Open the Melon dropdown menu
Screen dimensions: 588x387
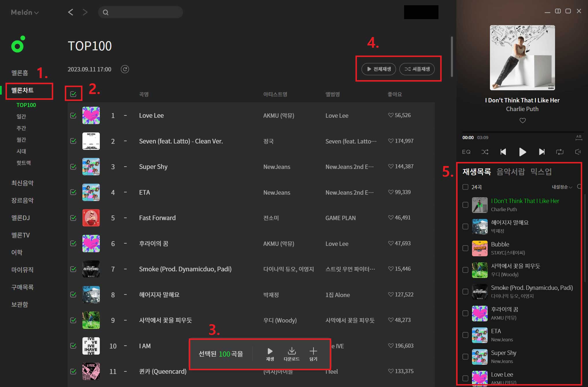[25, 12]
